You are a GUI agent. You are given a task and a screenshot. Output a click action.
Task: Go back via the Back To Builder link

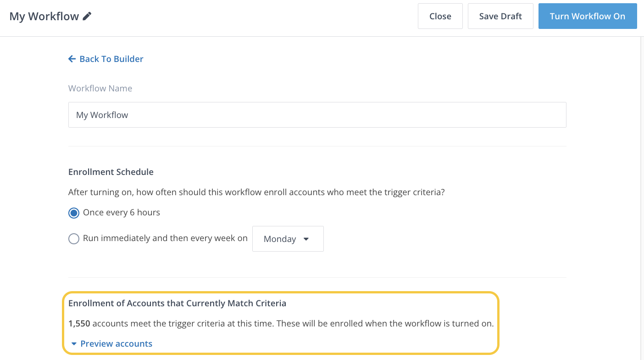(x=111, y=59)
